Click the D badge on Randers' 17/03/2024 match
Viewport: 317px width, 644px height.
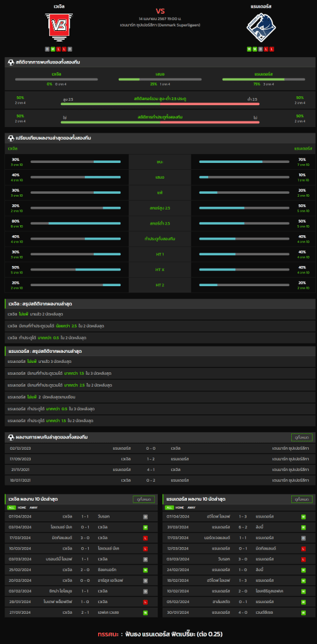click(x=303, y=538)
